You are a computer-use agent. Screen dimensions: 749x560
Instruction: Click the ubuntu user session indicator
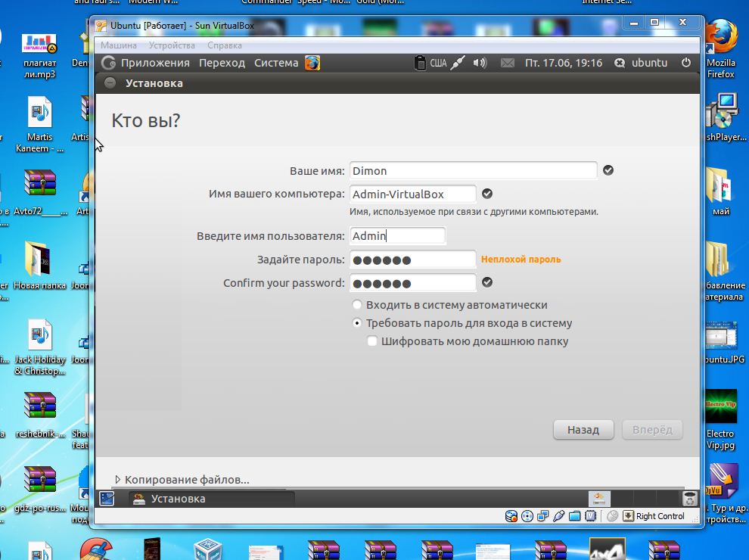[x=641, y=63]
